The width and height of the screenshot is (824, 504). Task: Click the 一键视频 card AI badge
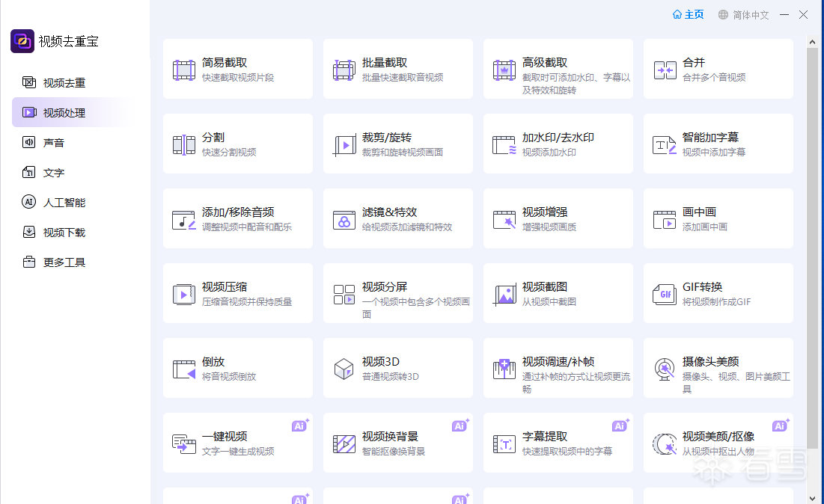[301, 425]
